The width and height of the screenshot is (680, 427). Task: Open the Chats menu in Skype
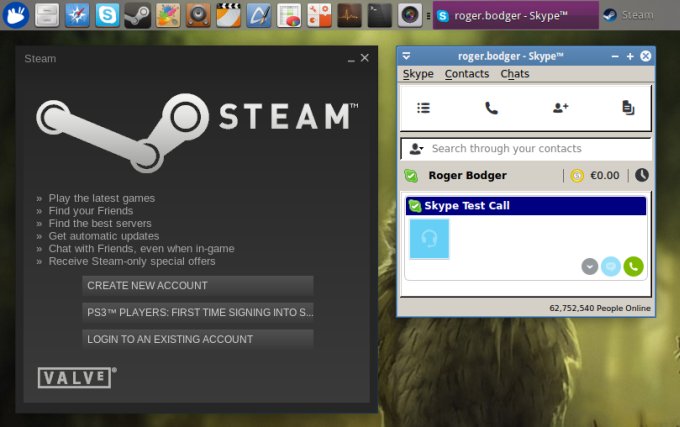515,74
